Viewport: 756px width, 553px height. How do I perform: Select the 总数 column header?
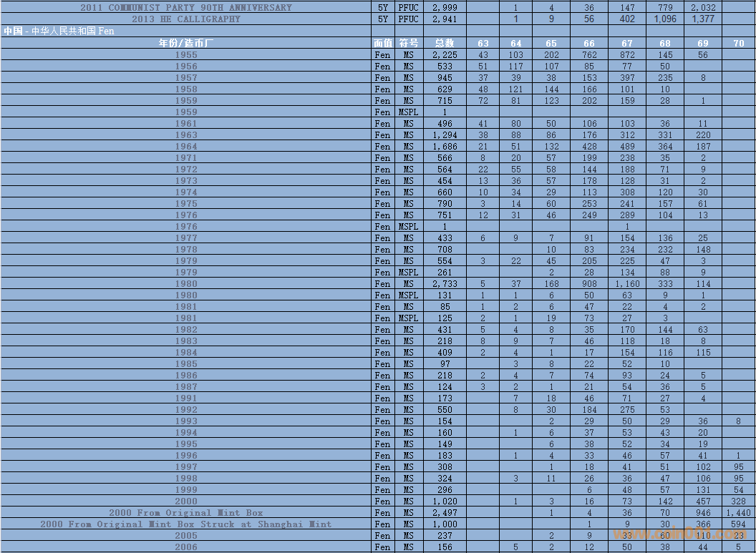tap(445, 44)
